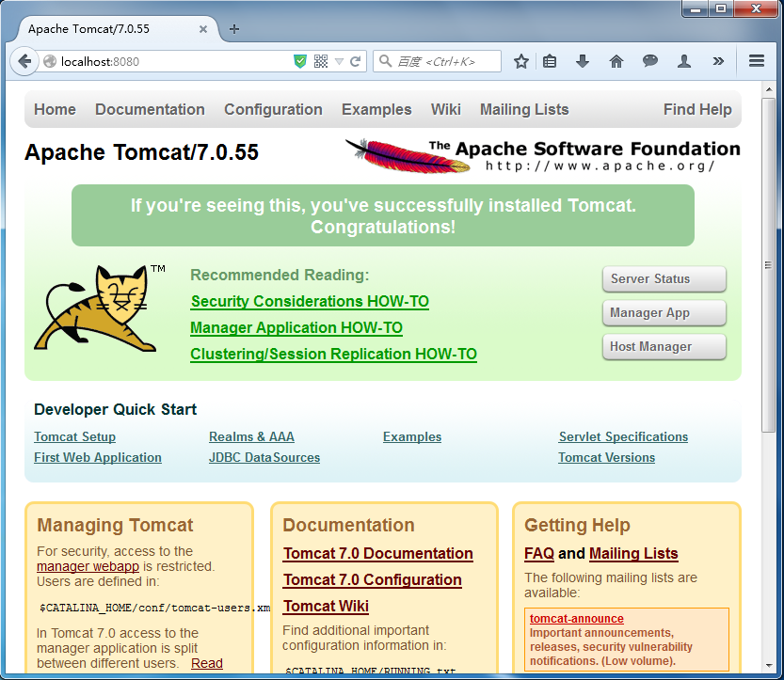784x680 pixels.
Task: Click the Server Status button
Action: tap(664, 278)
